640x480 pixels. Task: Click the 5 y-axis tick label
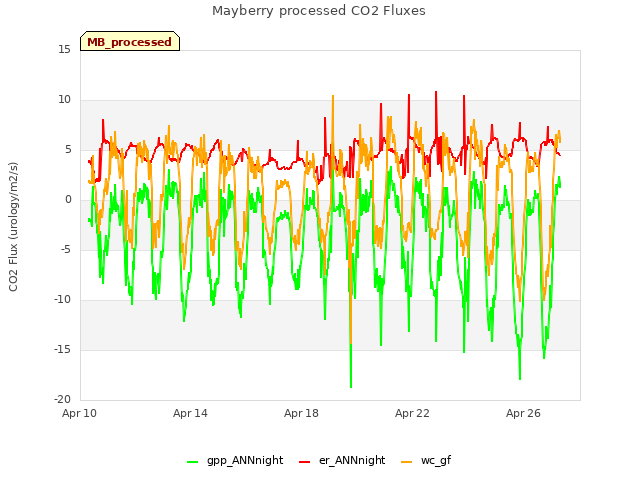(x=68, y=150)
